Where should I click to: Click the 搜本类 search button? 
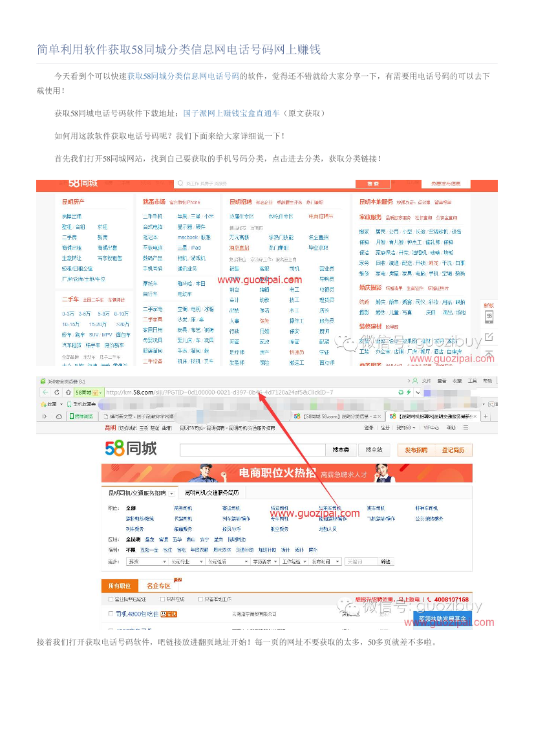341,450
